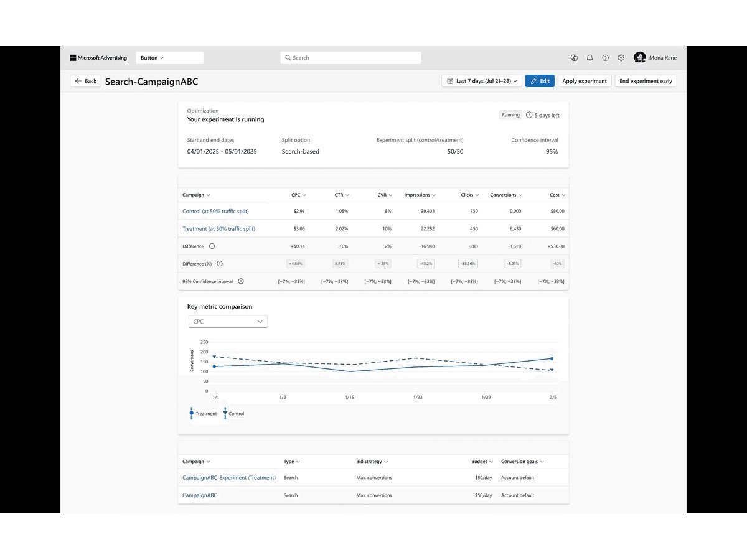Open CampaignABC_Experiment (Treatment) link
This screenshot has height=560, width=747.
pyautogui.click(x=229, y=478)
